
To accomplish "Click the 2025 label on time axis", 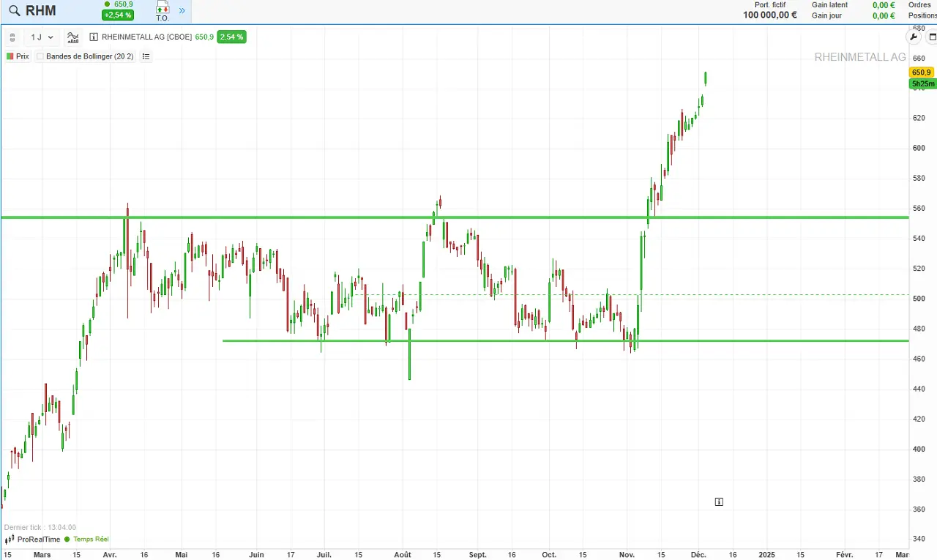I will [766, 555].
